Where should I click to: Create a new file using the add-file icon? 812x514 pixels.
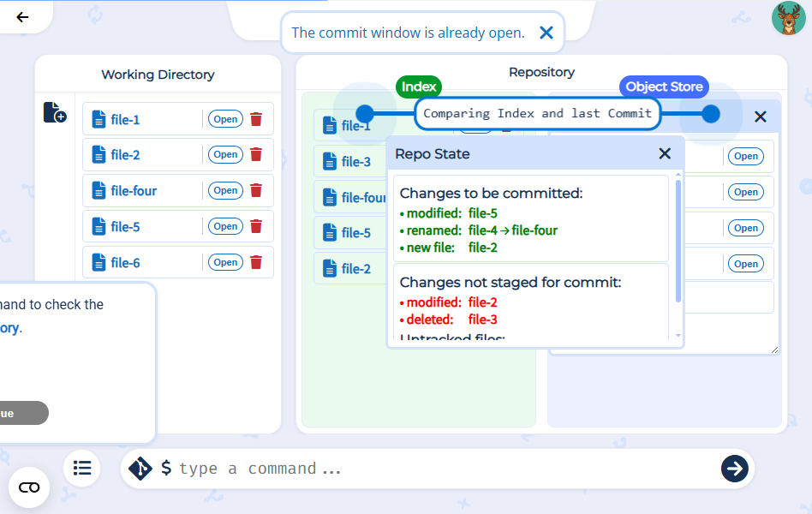(x=54, y=111)
